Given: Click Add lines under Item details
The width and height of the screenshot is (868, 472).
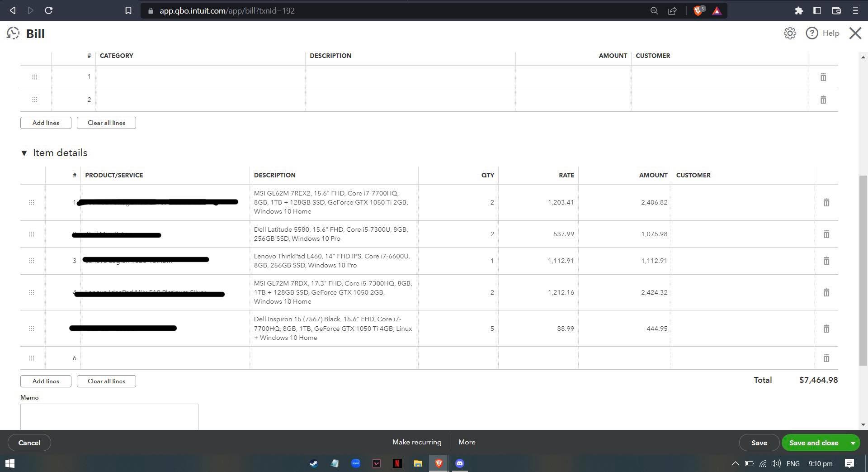Looking at the screenshot, I should 46,381.
